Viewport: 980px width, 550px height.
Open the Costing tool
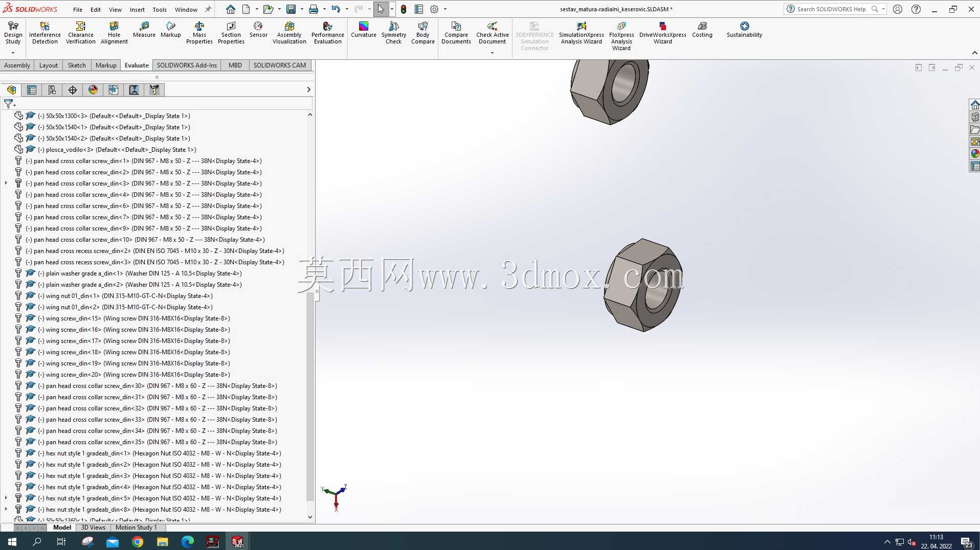coord(702,30)
